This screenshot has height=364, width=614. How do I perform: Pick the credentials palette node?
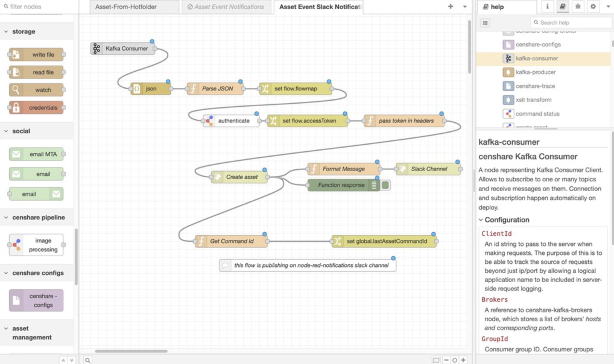click(x=36, y=108)
